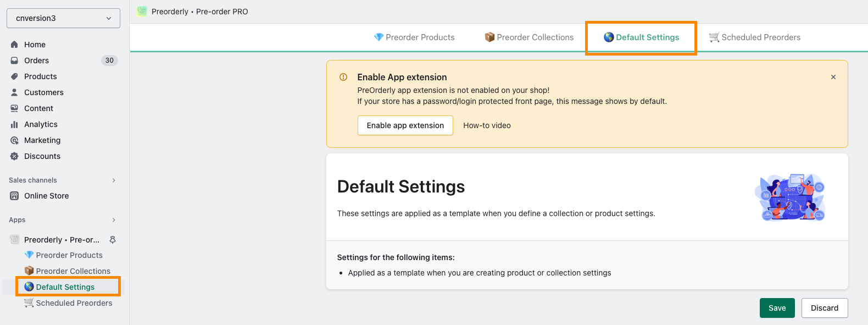868x325 pixels.
Task: Open Orders via its inbox icon
Action: pos(14,60)
